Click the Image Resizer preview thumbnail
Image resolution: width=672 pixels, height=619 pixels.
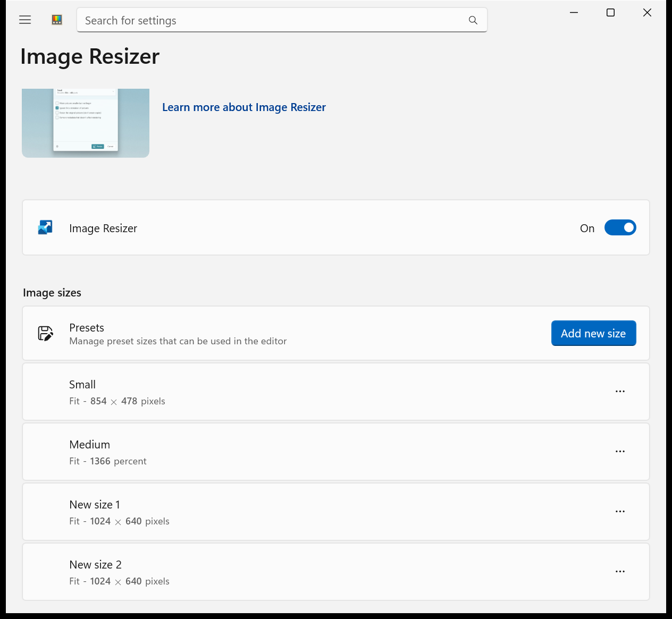pyautogui.click(x=86, y=123)
